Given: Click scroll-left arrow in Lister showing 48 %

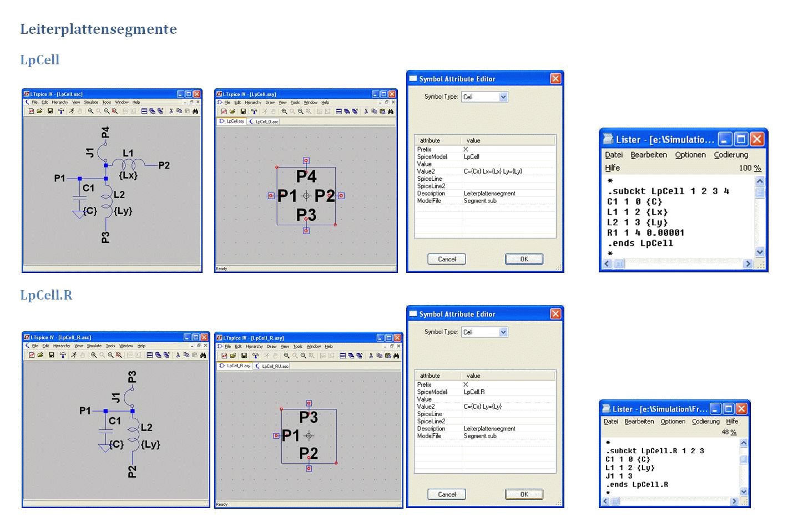Looking at the screenshot, I should [605, 501].
